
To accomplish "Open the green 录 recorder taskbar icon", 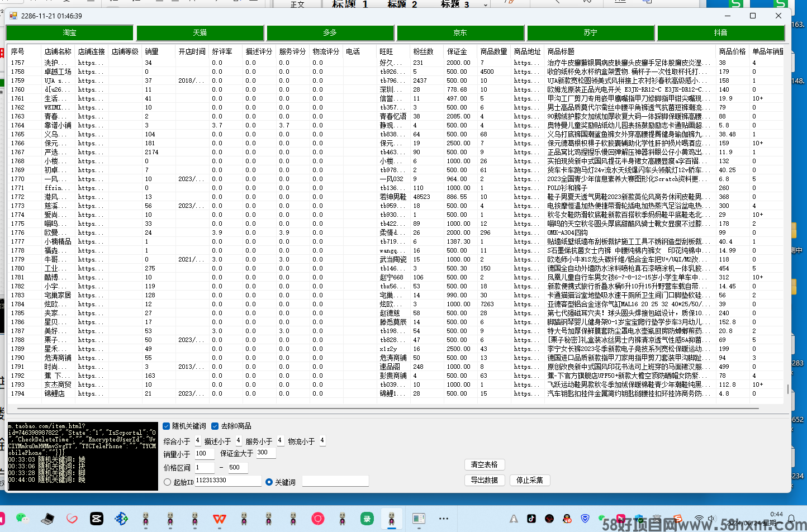I will click(367, 519).
